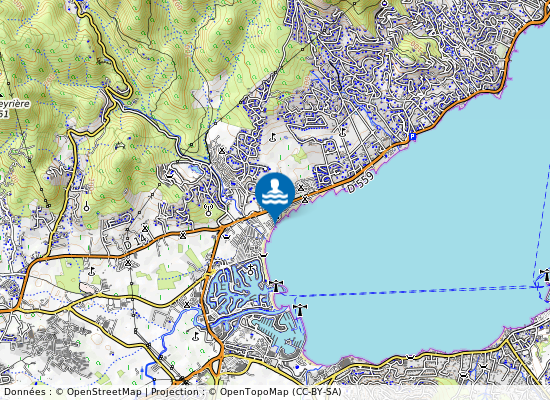This screenshot has width=550, height=400.
Task: Click the blue parking P icon on the coastal road
Action: click(412, 137)
